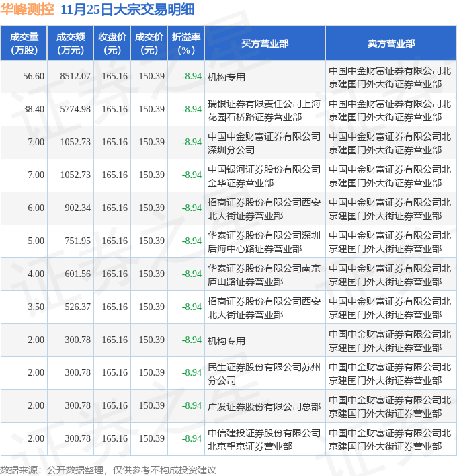
Task: Click buyer 中国中金财富证券有限公司深圳分公司
Action: pos(264,143)
